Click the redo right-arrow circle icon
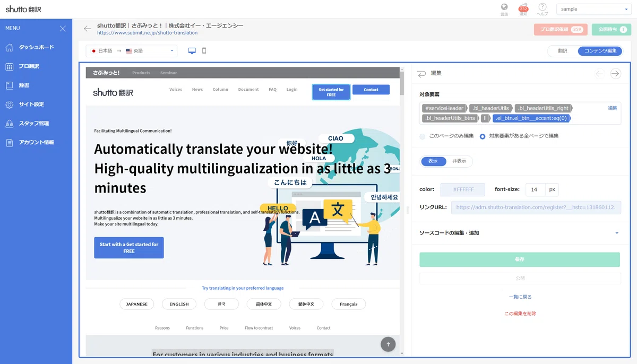This screenshot has height=364, width=637. click(615, 74)
